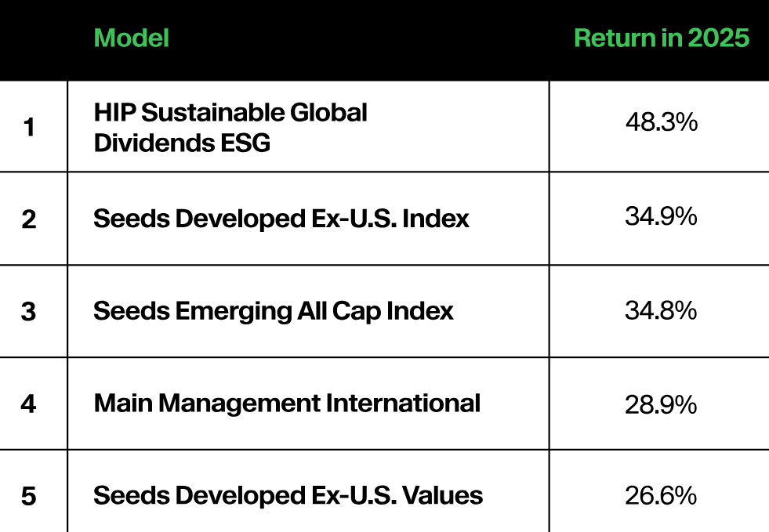Choose Seeds Developed Ex-U.S. Values model
The image size is (769, 532).
[288, 495]
